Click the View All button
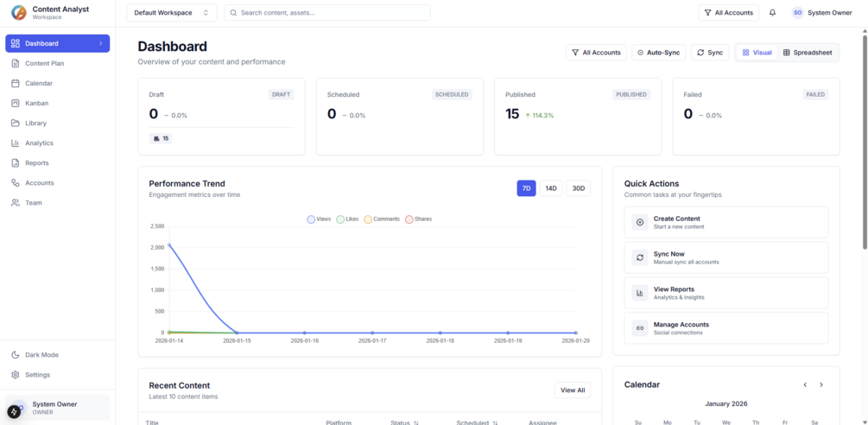Image resolution: width=868 pixels, height=425 pixels. pos(573,390)
